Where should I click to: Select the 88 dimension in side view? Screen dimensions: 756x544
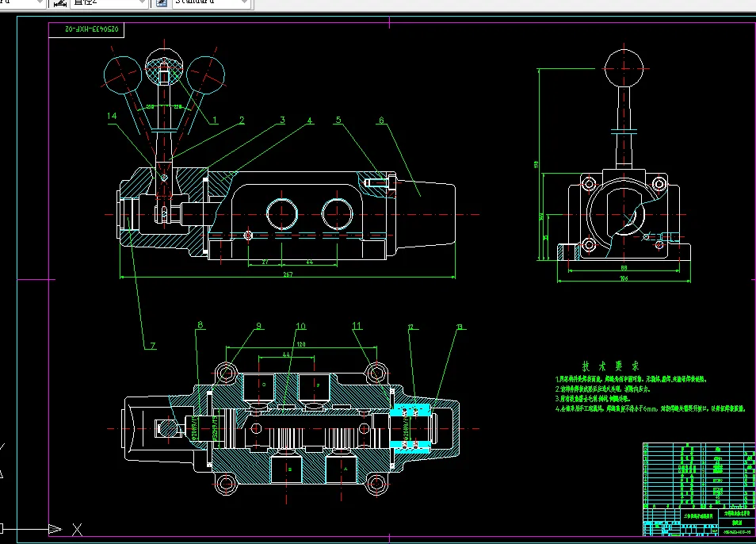point(624,268)
